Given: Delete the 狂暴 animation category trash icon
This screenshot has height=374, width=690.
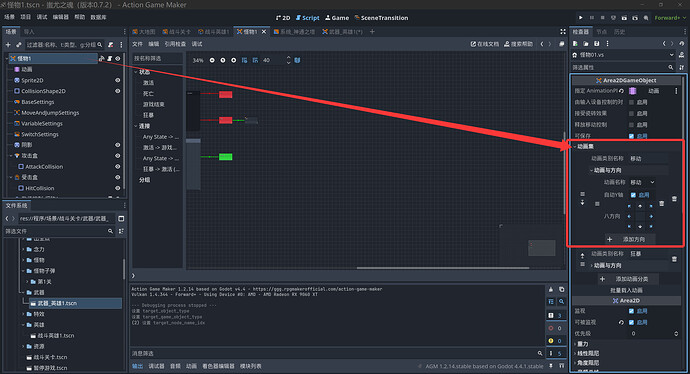Looking at the screenshot, I should coord(674,259).
